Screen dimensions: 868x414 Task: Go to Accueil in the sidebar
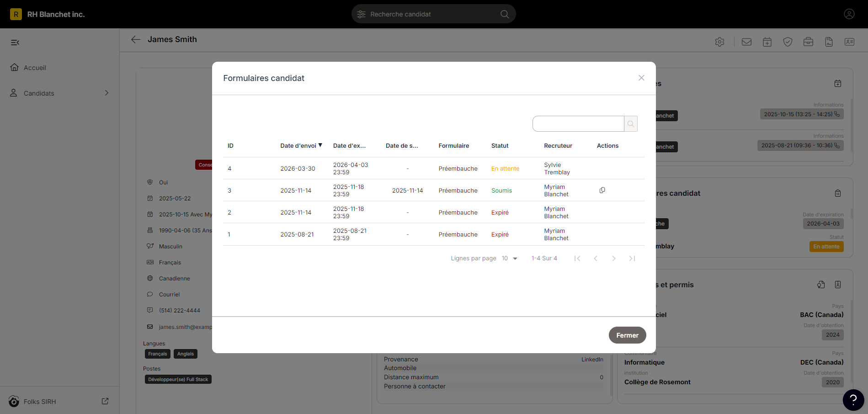35,68
